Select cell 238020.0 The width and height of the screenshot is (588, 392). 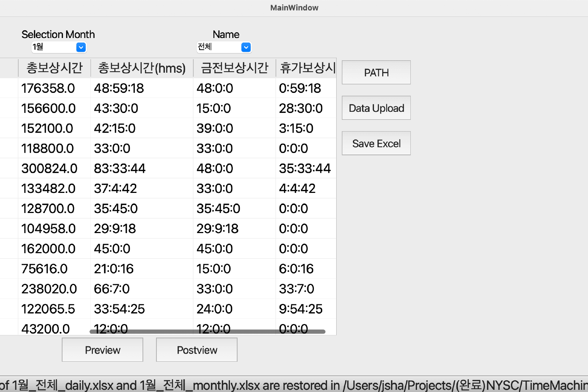point(54,289)
